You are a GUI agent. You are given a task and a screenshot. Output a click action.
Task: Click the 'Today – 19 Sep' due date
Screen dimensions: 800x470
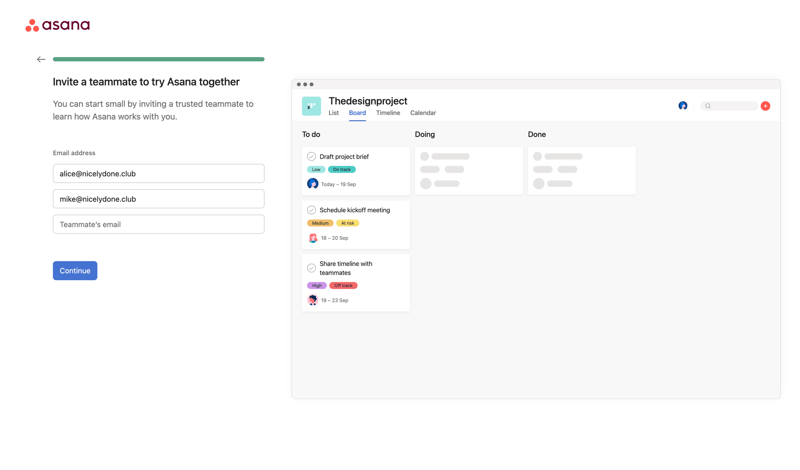pos(338,184)
